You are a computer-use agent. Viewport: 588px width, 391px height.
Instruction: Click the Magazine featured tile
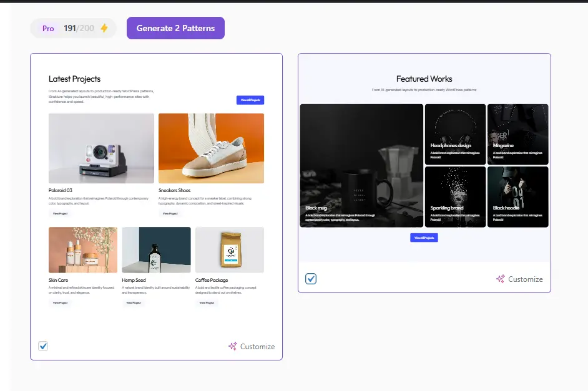tap(517, 134)
